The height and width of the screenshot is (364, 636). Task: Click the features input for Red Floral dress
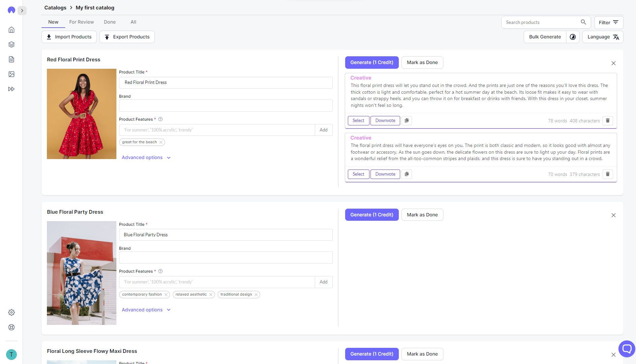point(217,130)
